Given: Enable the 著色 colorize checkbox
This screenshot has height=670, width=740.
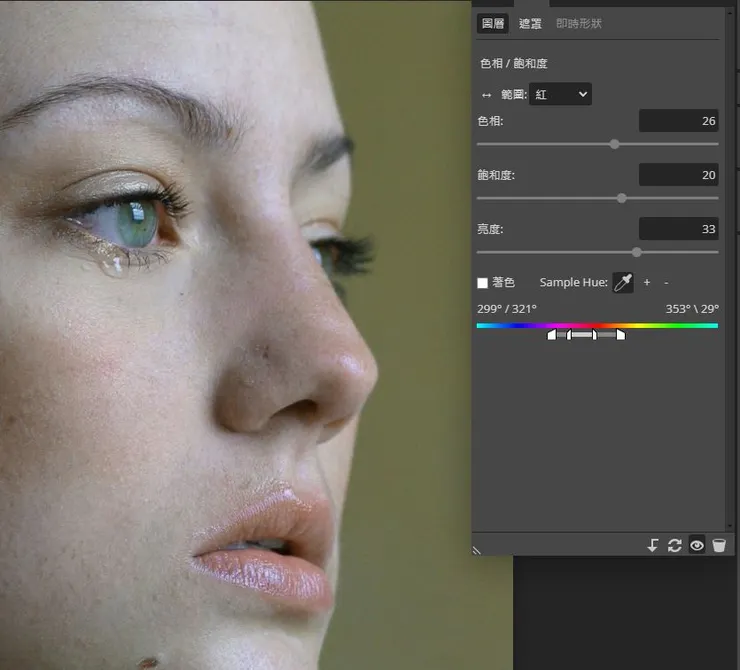Looking at the screenshot, I should [x=483, y=284].
